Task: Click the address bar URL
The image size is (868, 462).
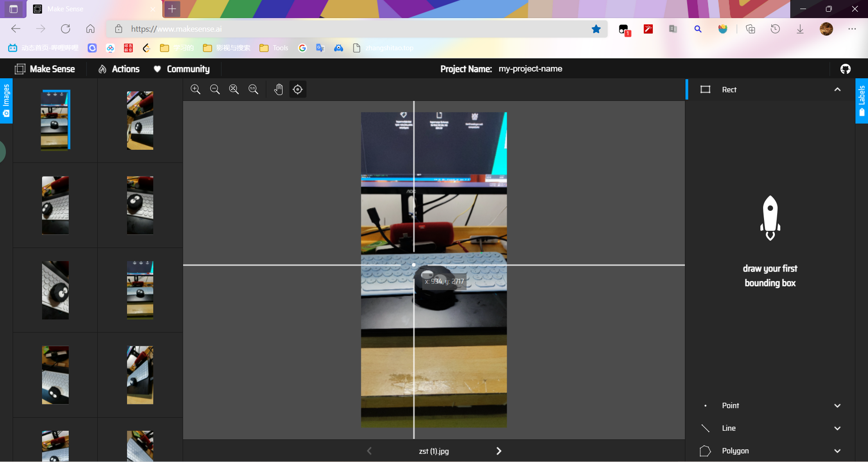Action: click(x=176, y=29)
